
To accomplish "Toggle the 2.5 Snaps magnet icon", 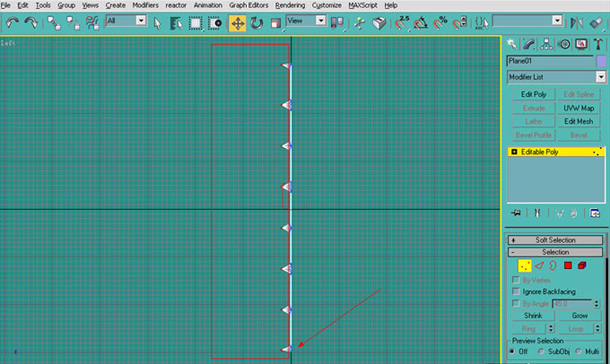I will 401,23.
